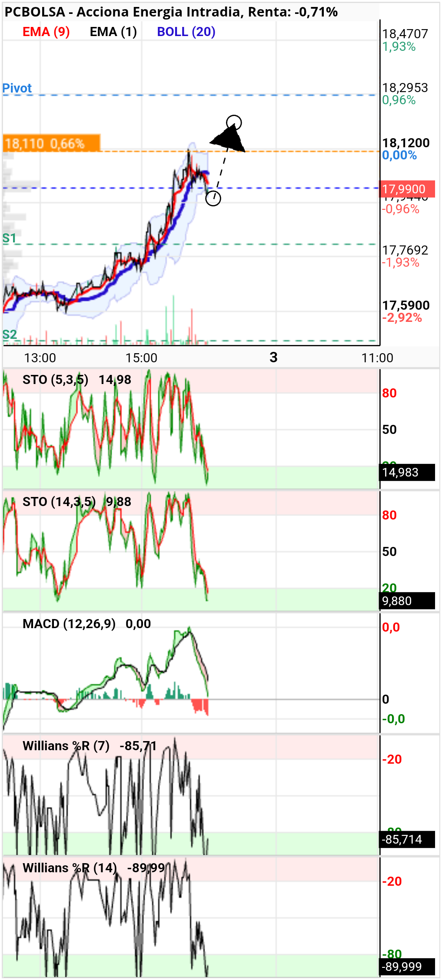The image size is (442, 980).
Task: Select the BOLL (20) legend label
Action: point(186,32)
